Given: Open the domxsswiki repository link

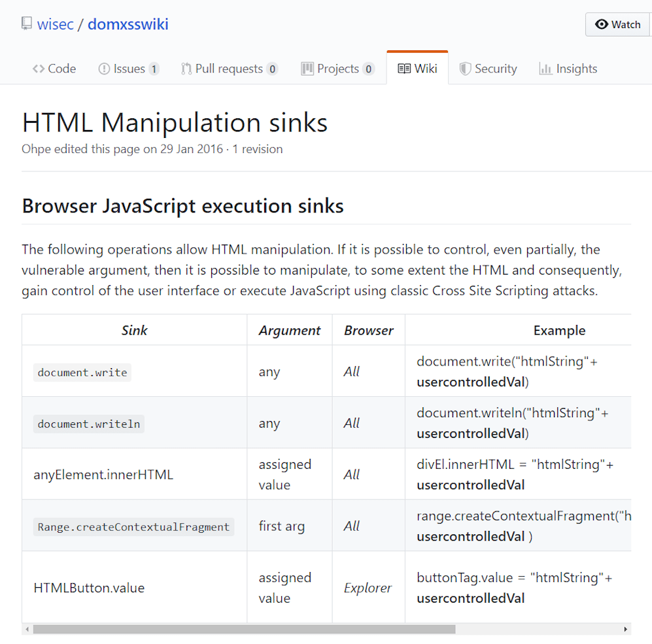Looking at the screenshot, I should 128,24.
